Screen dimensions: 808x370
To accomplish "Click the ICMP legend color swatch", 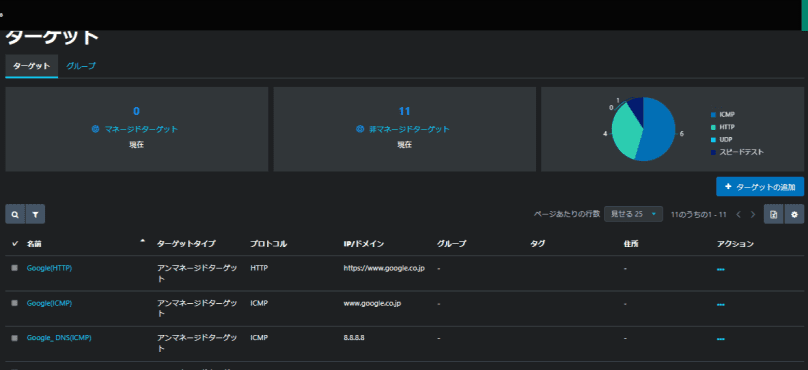I will (x=713, y=114).
